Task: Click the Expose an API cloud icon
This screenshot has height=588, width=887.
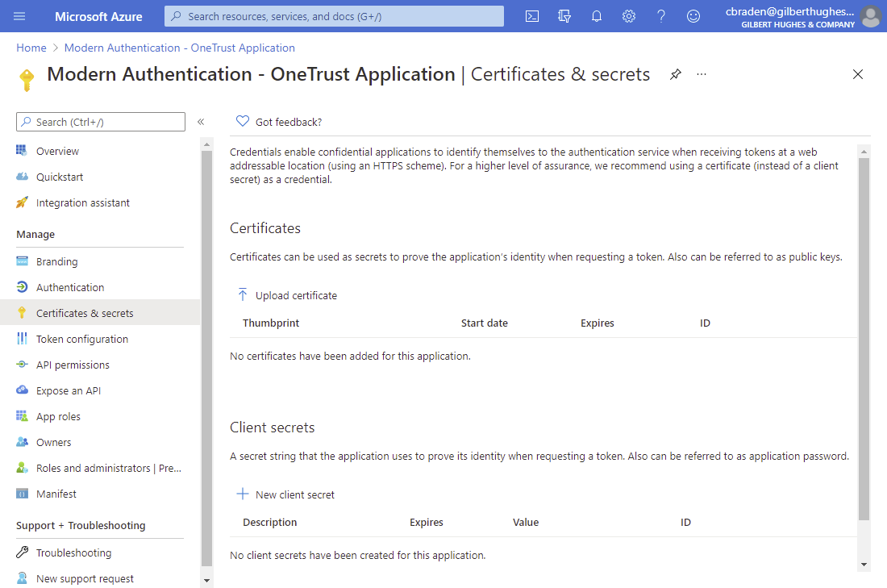Action: [22, 390]
